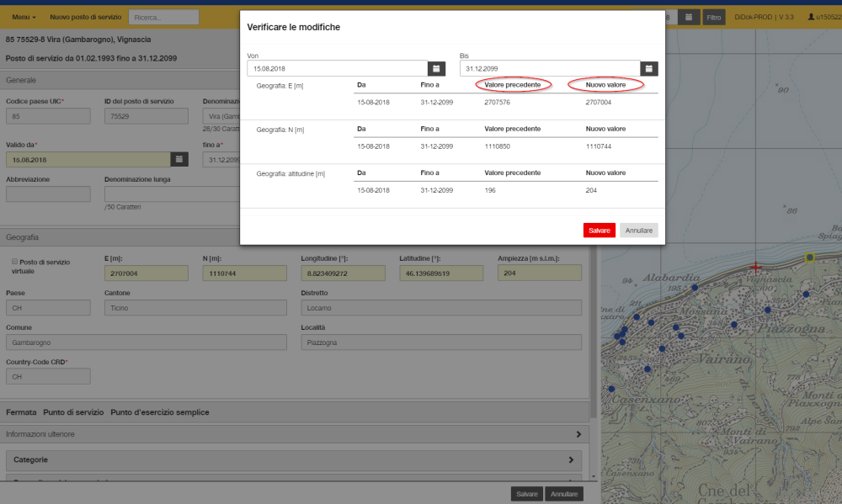Click new altitude value 204 in the dialog
The height and width of the screenshot is (504, 842).
pyautogui.click(x=591, y=190)
